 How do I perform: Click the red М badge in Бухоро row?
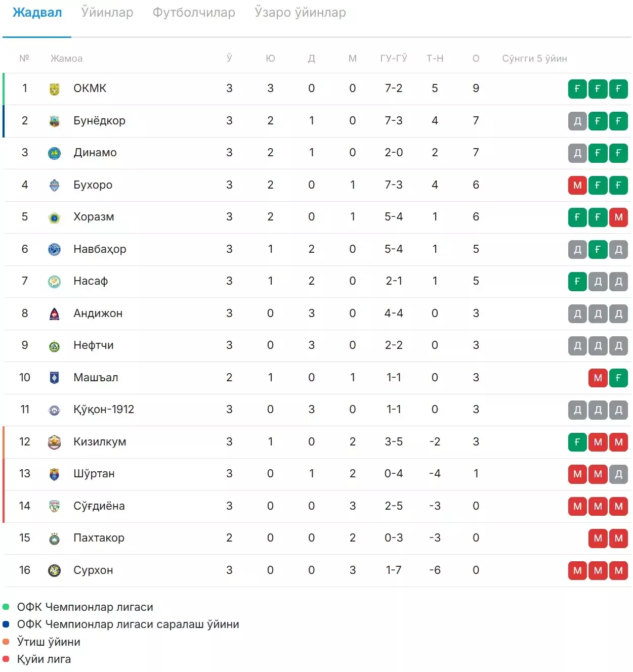(x=577, y=186)
